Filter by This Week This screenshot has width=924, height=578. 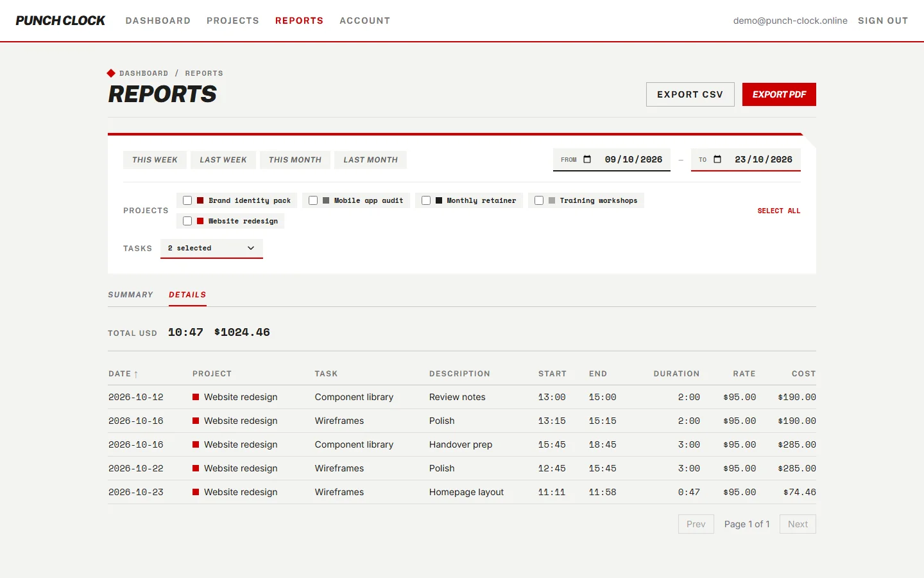click(x=155, y=160)
